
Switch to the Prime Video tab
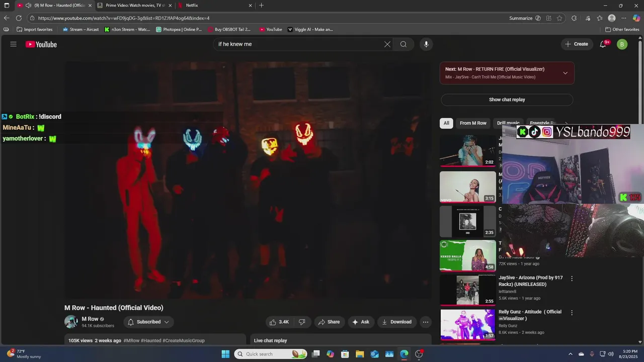pos(135,5)
